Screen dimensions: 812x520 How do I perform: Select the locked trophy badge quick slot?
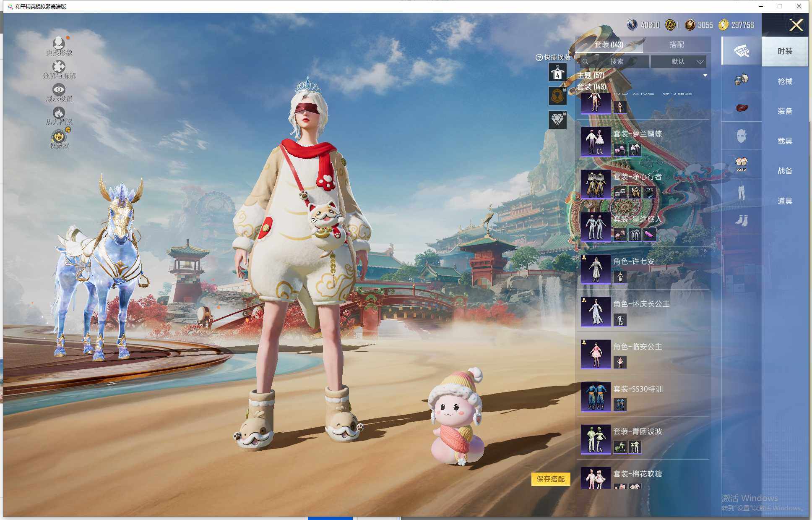[x=557, y=96]
